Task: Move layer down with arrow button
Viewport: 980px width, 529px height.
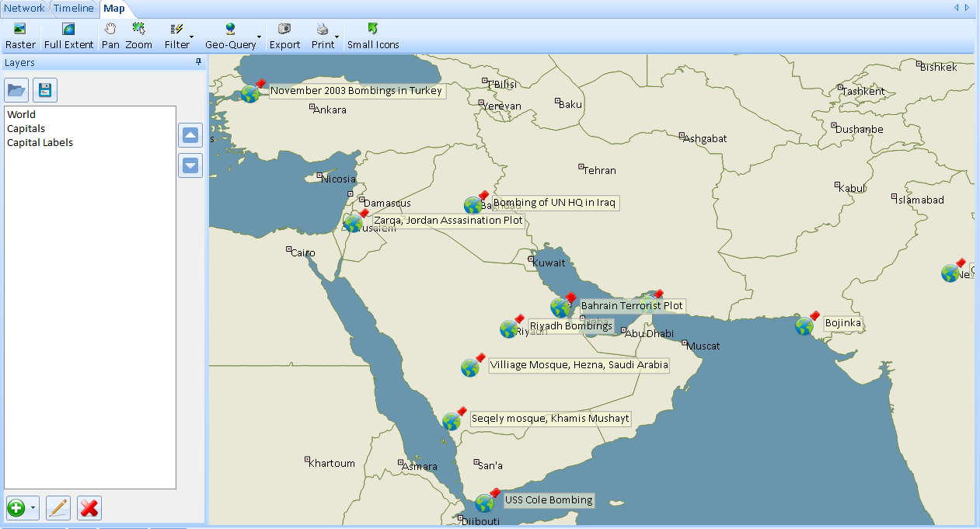Action: [x=190, y=165]
